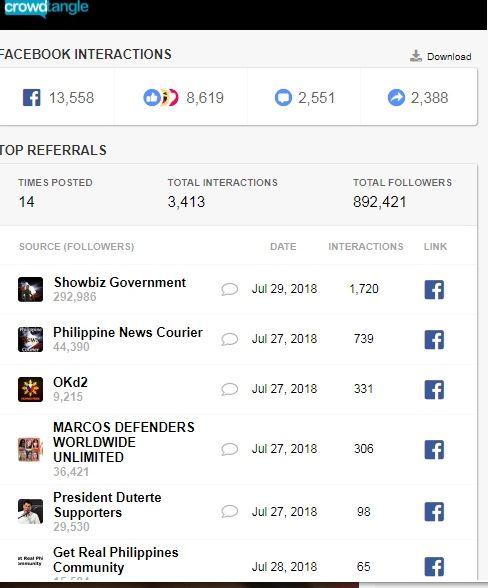View comment bubble for Marcos Defenders row
The height and width of the screenshot is (588, 488).
coord(229,449)
